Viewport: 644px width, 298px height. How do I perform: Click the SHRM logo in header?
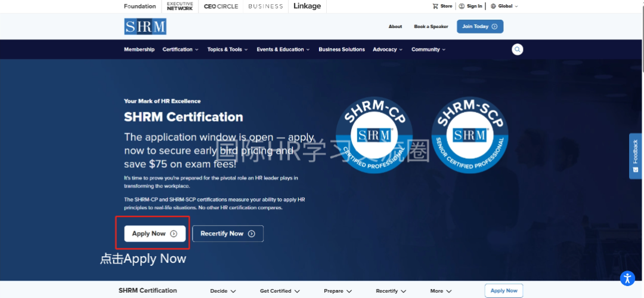[x=145, y=26]
